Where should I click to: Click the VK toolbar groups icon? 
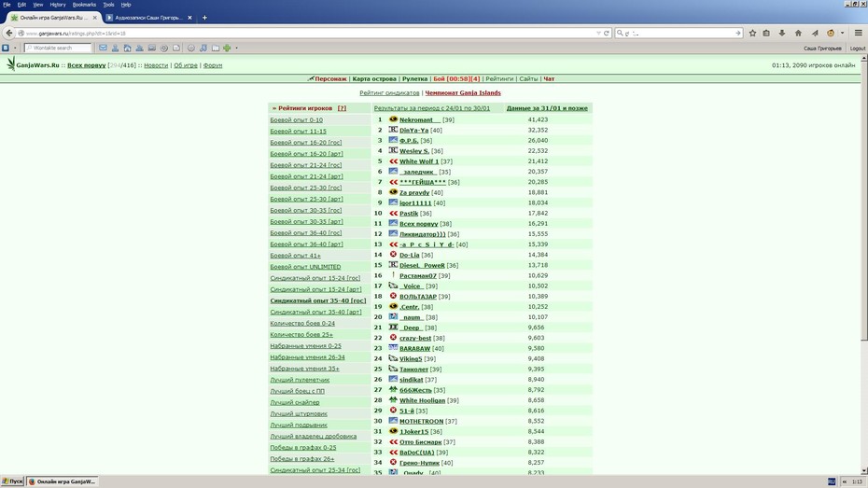[139, 49]
